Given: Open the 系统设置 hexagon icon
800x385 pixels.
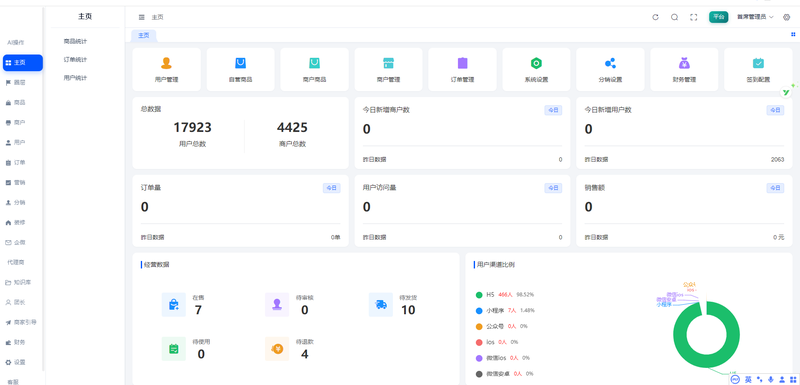Looking at the screenshot, I should click(536, 63).
